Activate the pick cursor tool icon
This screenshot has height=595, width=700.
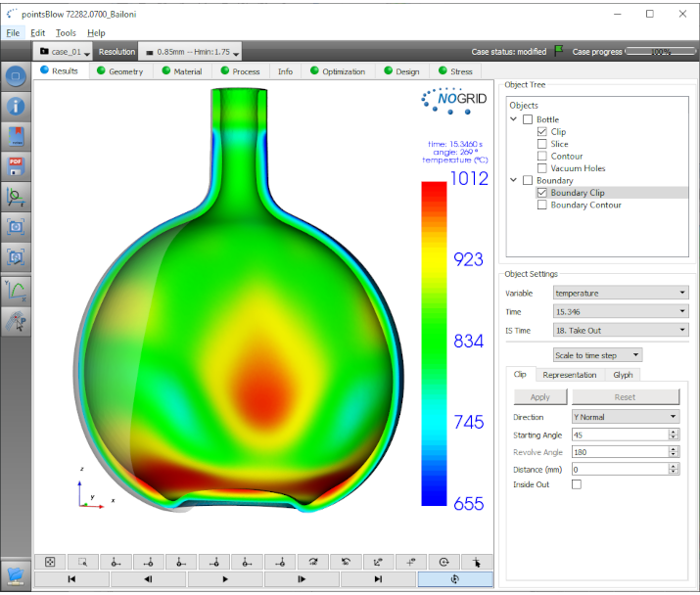pos(477,562)
